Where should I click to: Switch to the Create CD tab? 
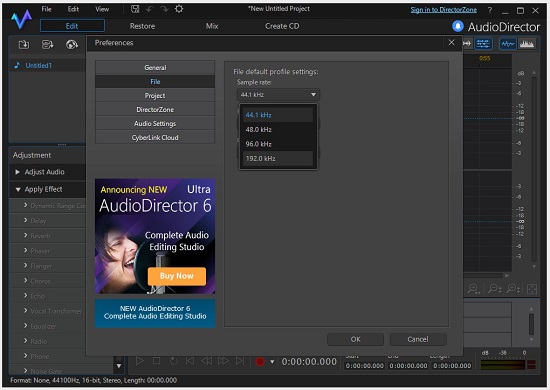pyautogui.click(x=282, y=26)
